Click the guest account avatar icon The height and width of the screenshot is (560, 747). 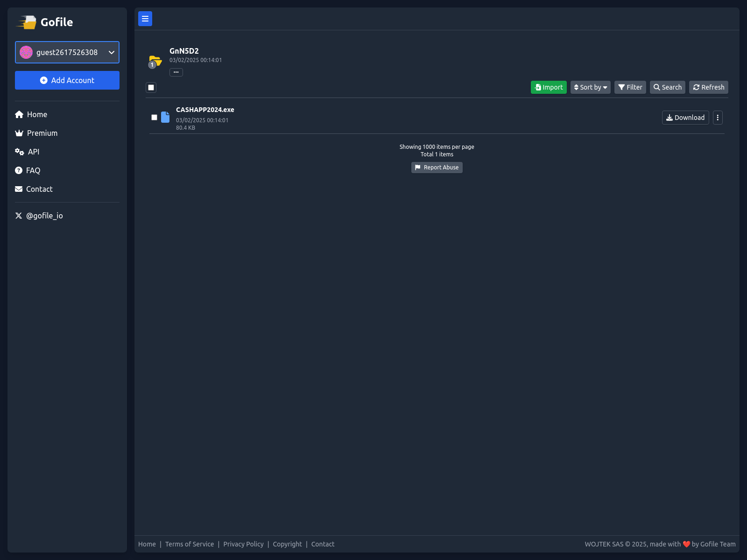(26, 52)
